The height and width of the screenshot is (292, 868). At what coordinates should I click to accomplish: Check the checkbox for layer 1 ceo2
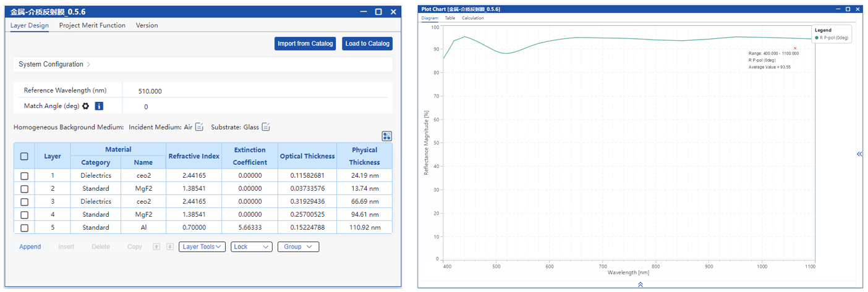pyautogui.click(x=24, y=176)
